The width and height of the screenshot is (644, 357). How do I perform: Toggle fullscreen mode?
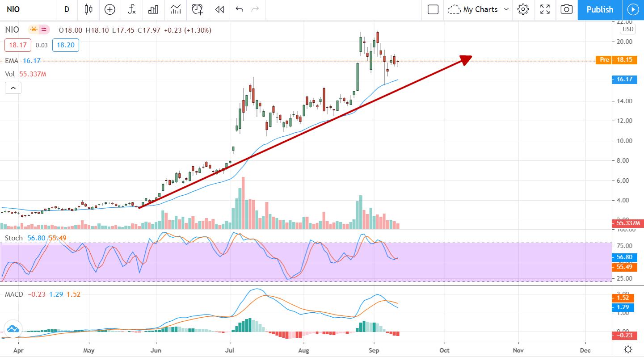click(x=545, y=9)
